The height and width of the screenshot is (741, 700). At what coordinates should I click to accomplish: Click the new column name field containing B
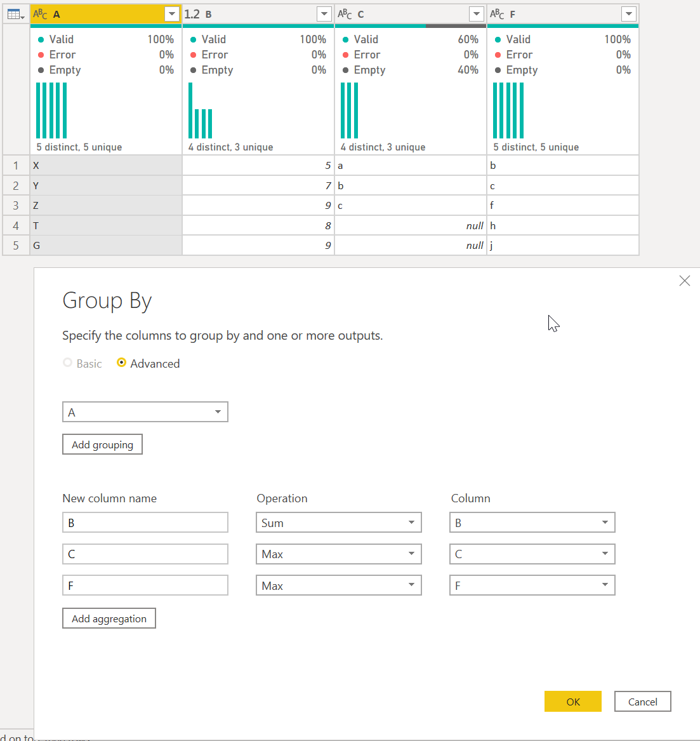145,523
